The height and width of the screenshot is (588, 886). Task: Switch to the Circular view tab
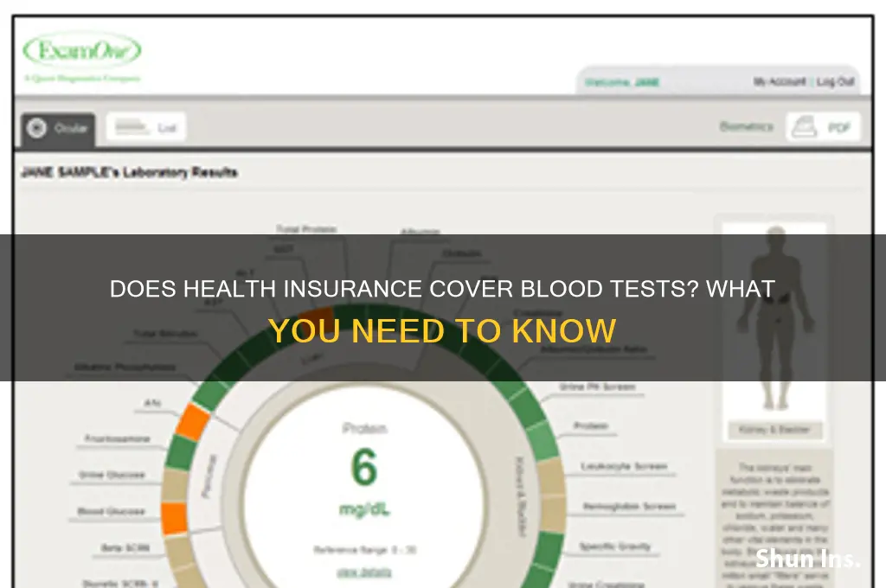coord(58,129)
